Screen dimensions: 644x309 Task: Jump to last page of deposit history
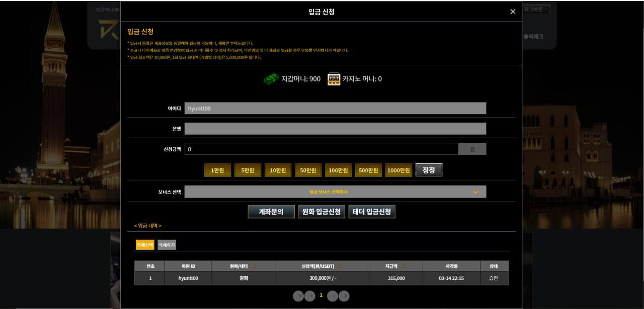[344, 296]
